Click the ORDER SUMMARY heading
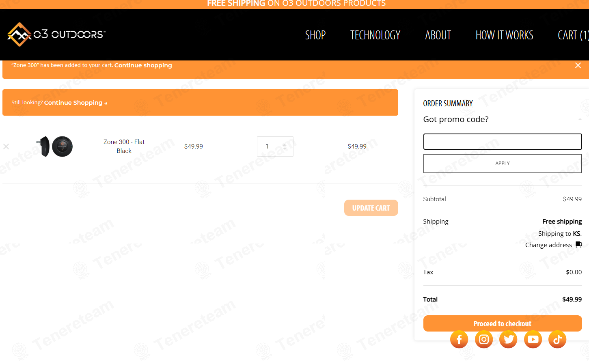Screen dimensions: 589x364 [448, 103]
